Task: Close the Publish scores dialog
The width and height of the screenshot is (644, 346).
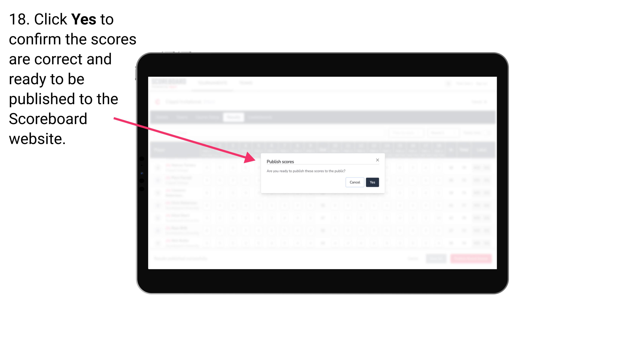Action: click(x=377, y=160)
